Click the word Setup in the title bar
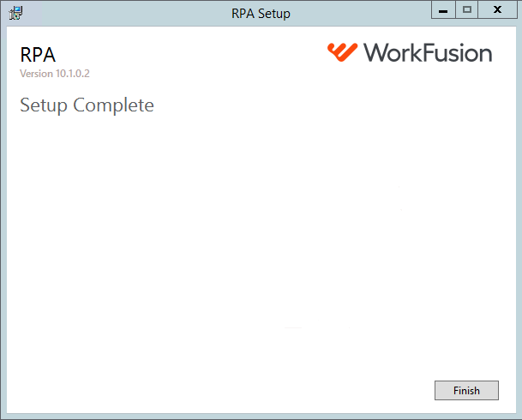The image size is (522, 420). click(274, 14)
